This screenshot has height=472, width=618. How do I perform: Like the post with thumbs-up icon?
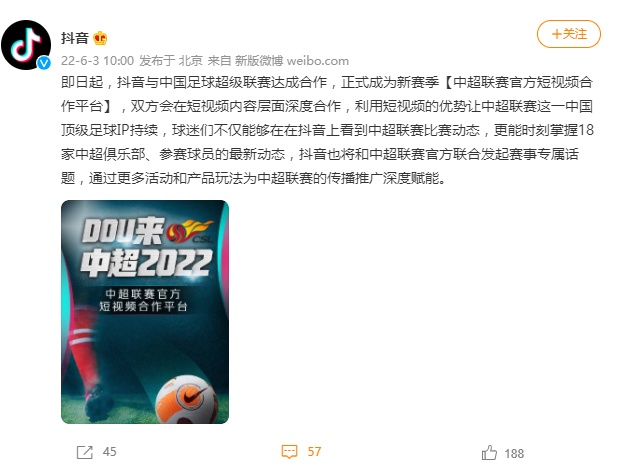point(489,453)
